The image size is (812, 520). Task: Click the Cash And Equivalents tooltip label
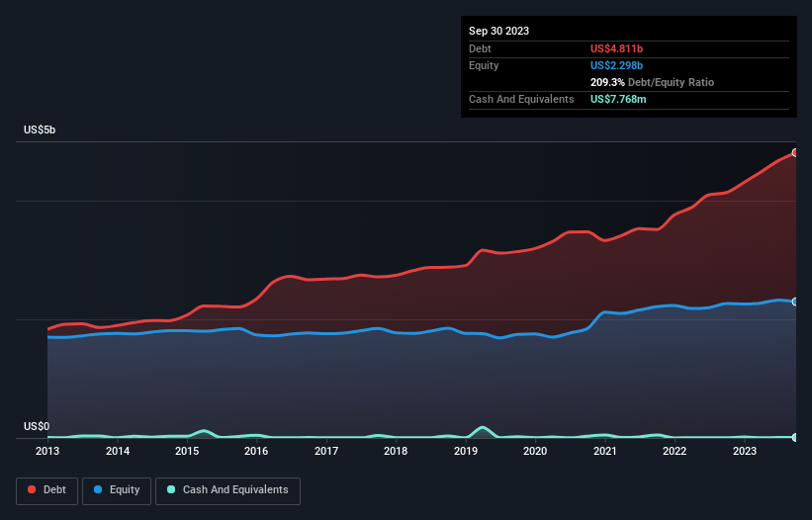521,99
